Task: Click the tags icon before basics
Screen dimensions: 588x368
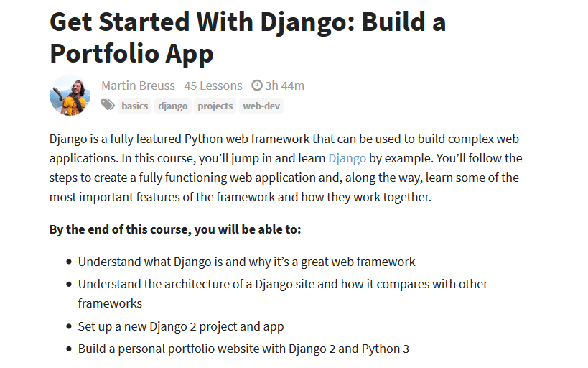Action: [108, 105]
